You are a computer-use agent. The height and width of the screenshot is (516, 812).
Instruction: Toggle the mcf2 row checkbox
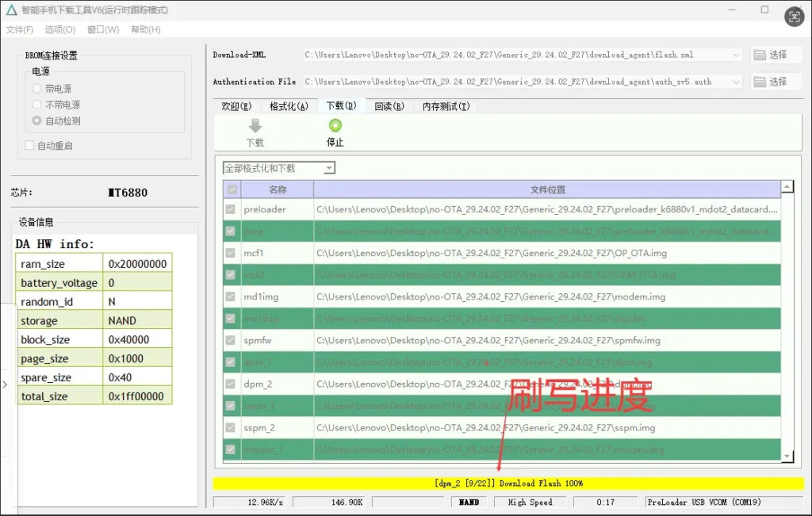[231, 275]
